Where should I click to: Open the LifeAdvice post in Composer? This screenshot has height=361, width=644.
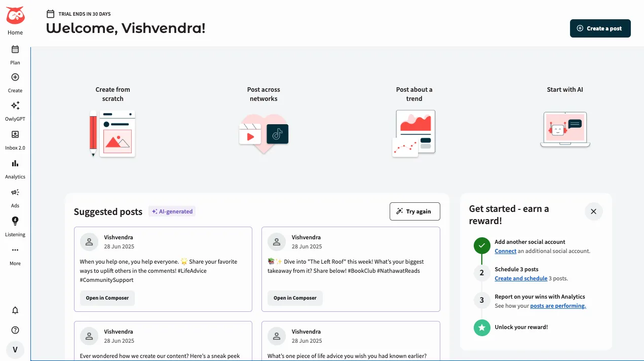(x=107, y=298)
